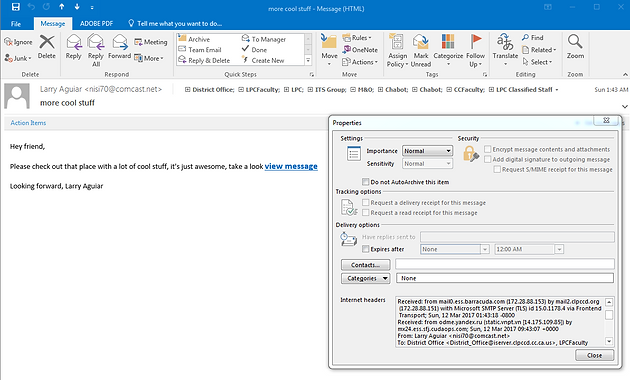Enable Request a read receipt checkbox
The height and width of the screenshot is (380, 630).
(366, 212)
